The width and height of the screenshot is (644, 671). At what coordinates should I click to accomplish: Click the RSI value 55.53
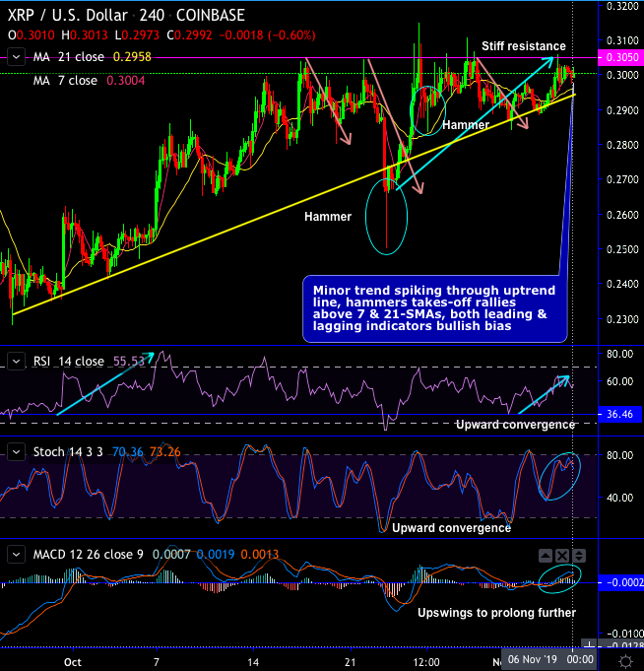tap(129, 362)
